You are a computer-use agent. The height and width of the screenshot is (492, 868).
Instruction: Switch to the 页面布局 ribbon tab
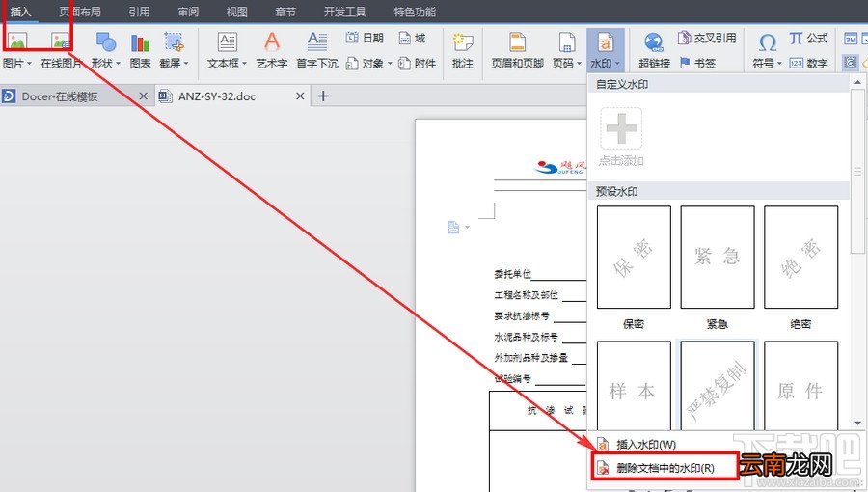(x=80, y=12)
